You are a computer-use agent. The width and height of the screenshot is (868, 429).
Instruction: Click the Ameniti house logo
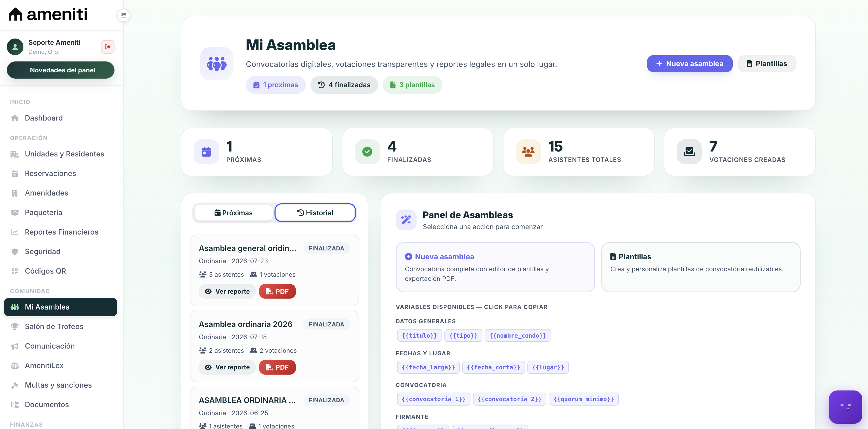[x=16, y=14]
